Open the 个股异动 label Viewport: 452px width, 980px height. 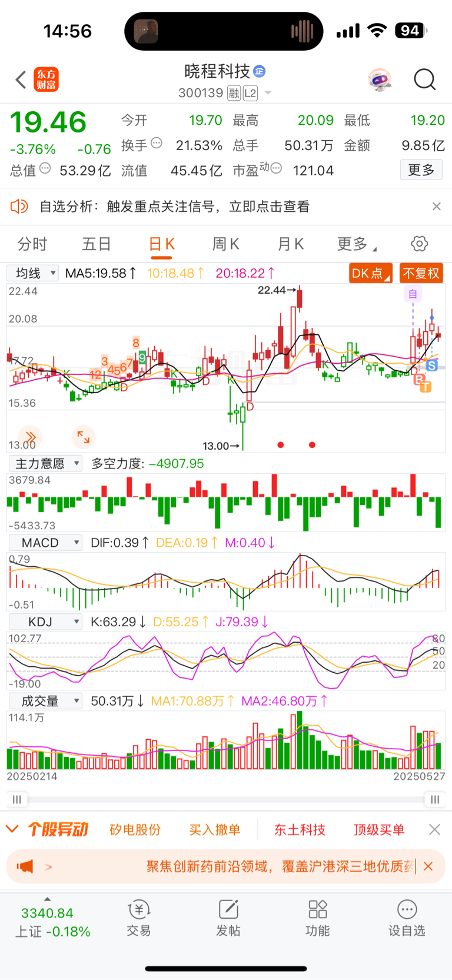tap(58, 829)
